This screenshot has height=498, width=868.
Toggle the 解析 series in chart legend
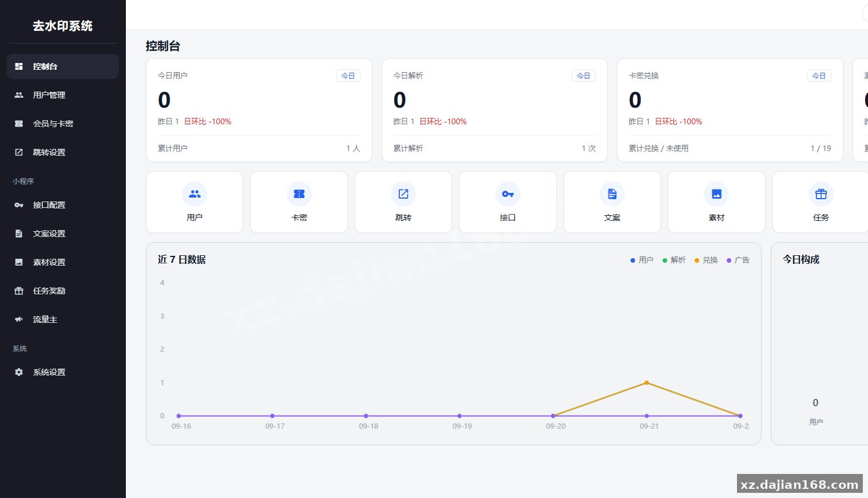click(673, 260)
